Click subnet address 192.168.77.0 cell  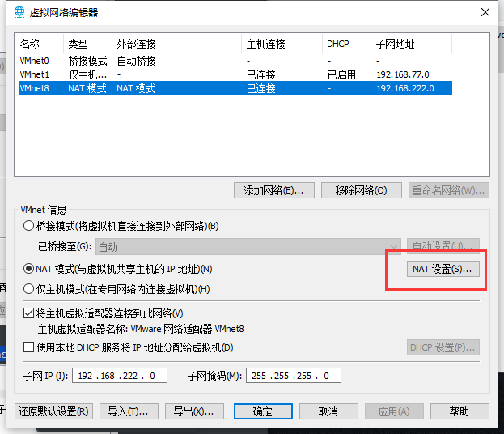click(x=403, y=74)
